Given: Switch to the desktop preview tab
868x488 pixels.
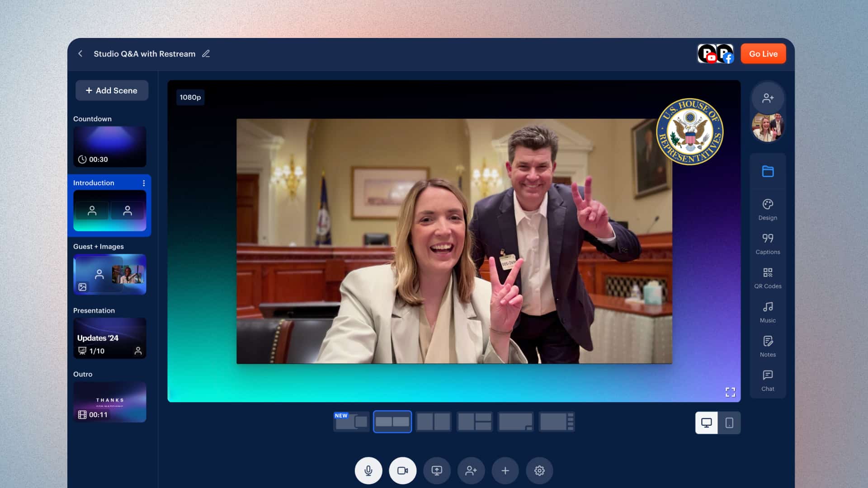Looking at the screenshot, I should pos(707,423).
